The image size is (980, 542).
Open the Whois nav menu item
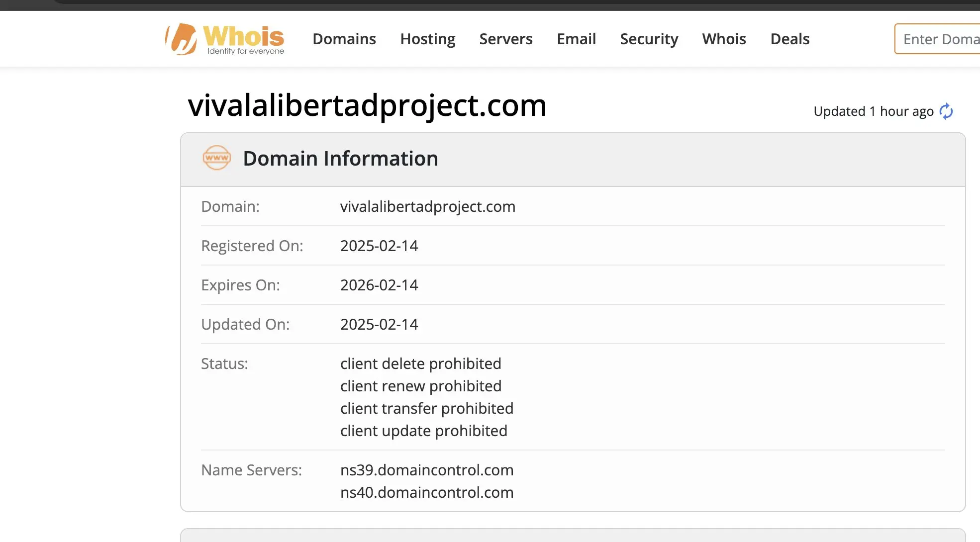click(724, 39)
